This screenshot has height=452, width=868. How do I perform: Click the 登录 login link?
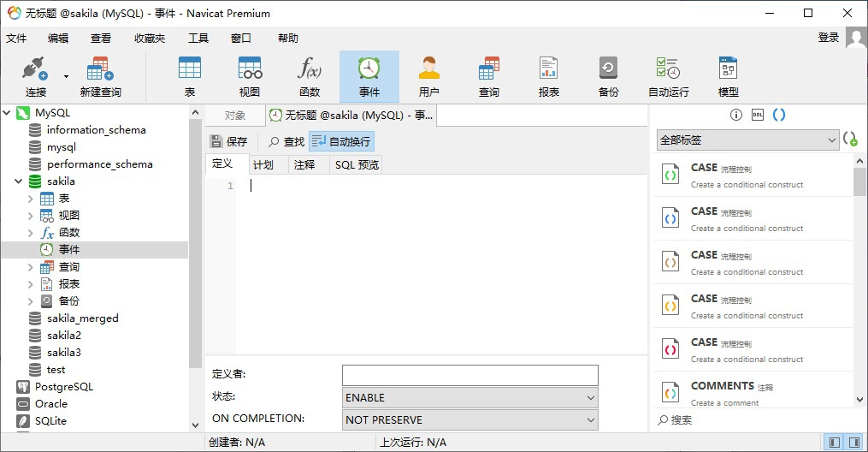pos(828,38)
